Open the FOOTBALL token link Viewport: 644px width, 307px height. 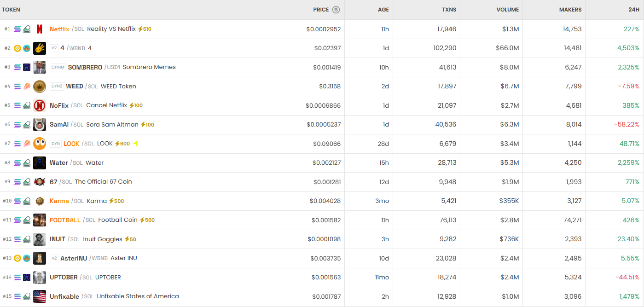pyautogui.click(x=65, y=220)
